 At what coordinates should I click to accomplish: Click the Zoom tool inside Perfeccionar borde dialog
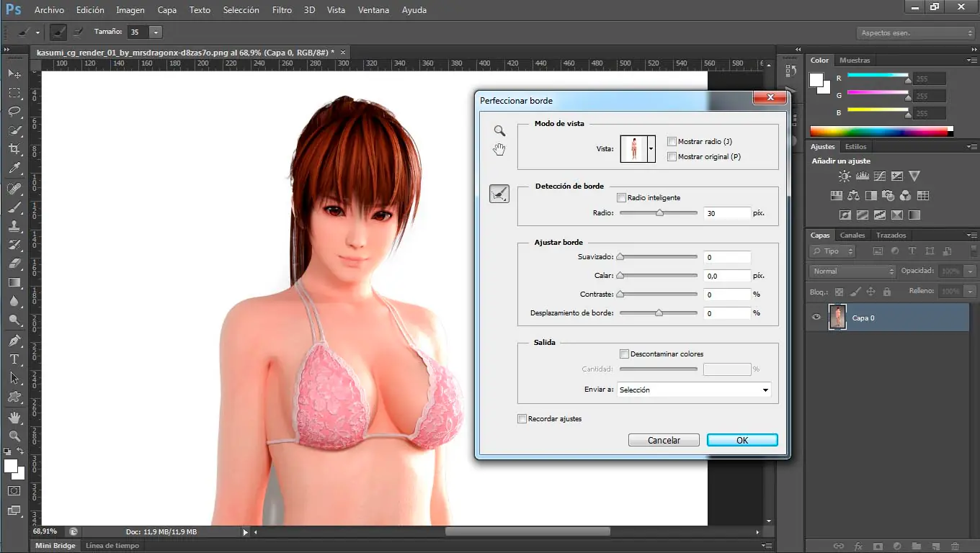(499, 131)
